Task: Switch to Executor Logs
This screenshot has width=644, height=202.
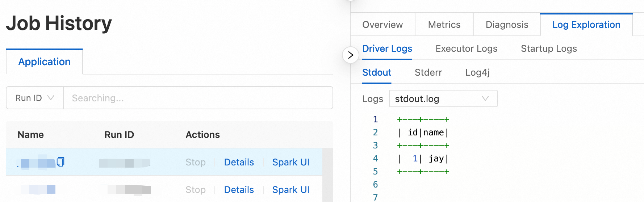Action: [466, 49]
